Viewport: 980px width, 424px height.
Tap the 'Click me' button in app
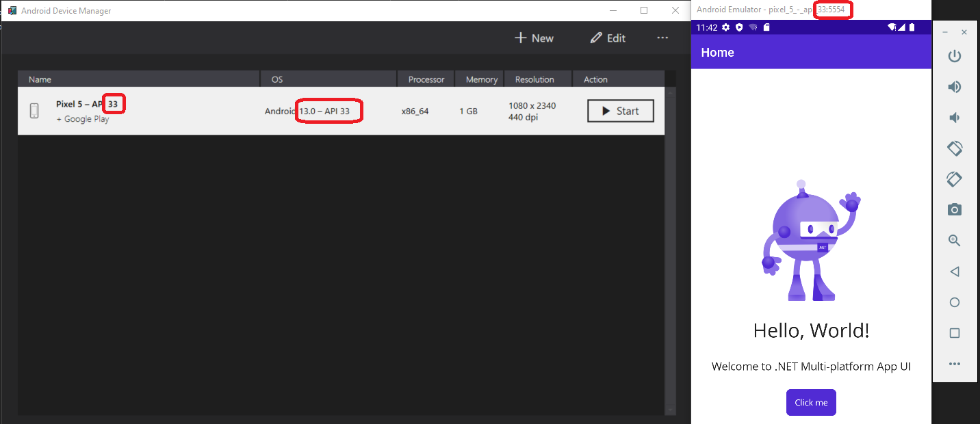[x=811, y=402]
